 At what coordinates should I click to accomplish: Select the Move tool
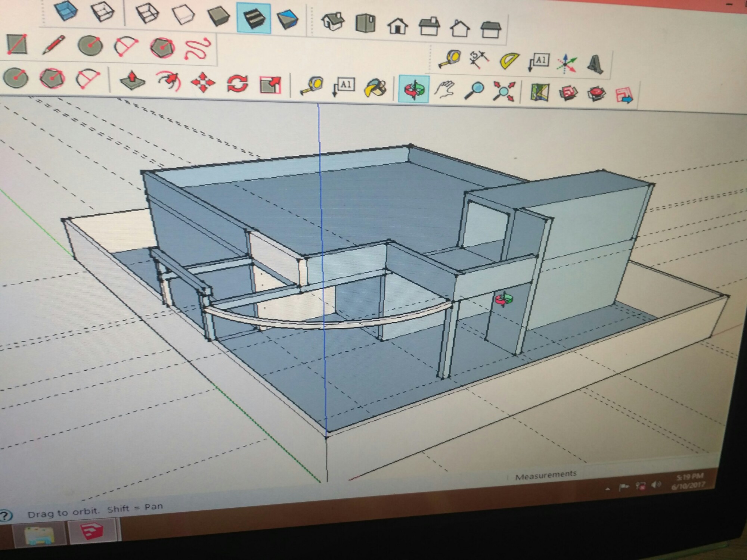click(x=203, y=82)
